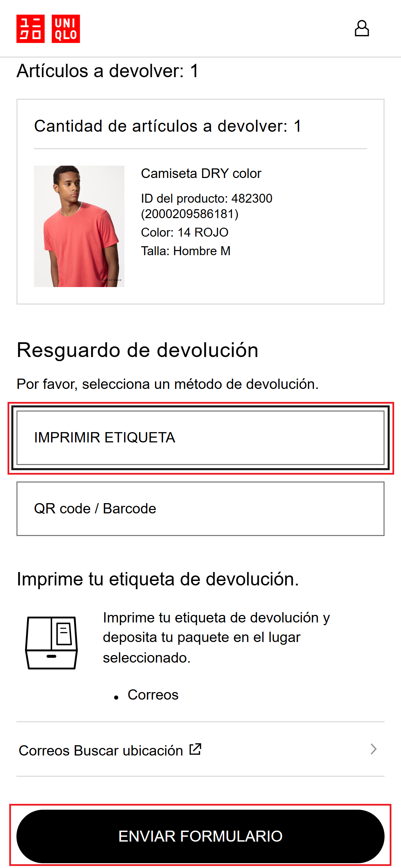Submit with ENVIAR FORMULARIO button

(x=200, y=836)
